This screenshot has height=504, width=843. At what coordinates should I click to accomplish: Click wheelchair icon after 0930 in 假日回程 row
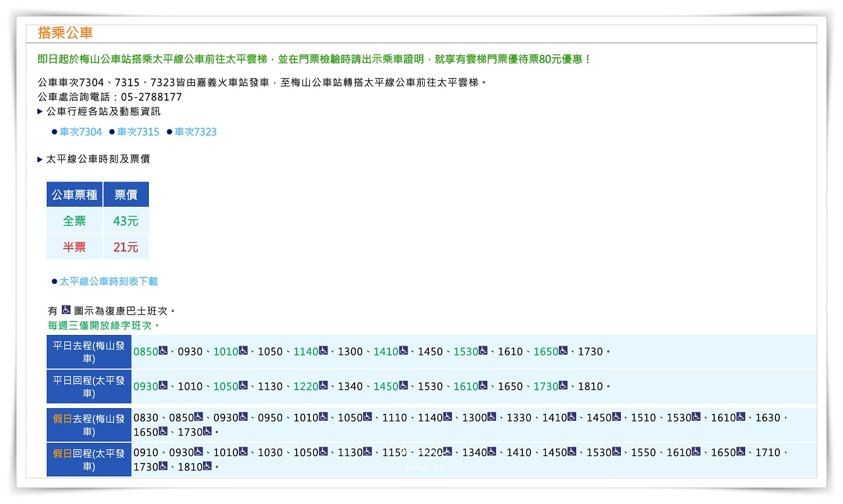(198, 452)
